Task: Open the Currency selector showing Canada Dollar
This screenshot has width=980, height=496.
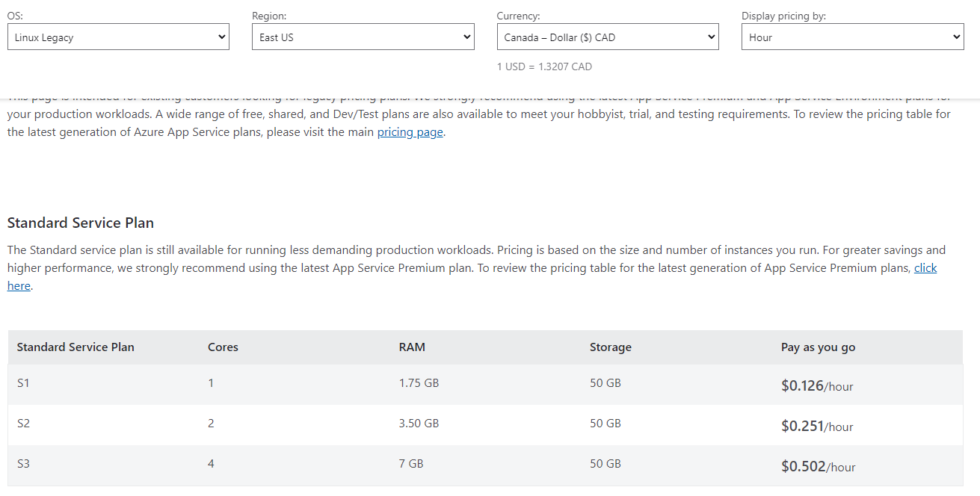Action: [x=607, y=37]
